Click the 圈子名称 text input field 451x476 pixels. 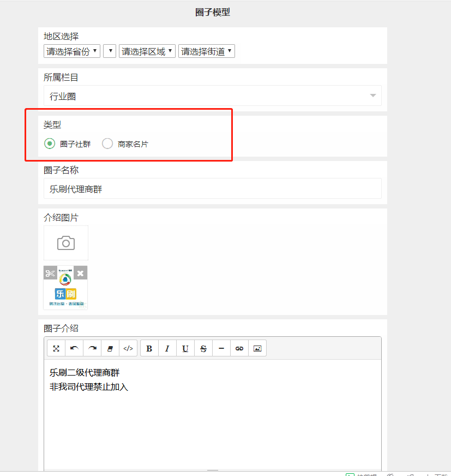212,189
